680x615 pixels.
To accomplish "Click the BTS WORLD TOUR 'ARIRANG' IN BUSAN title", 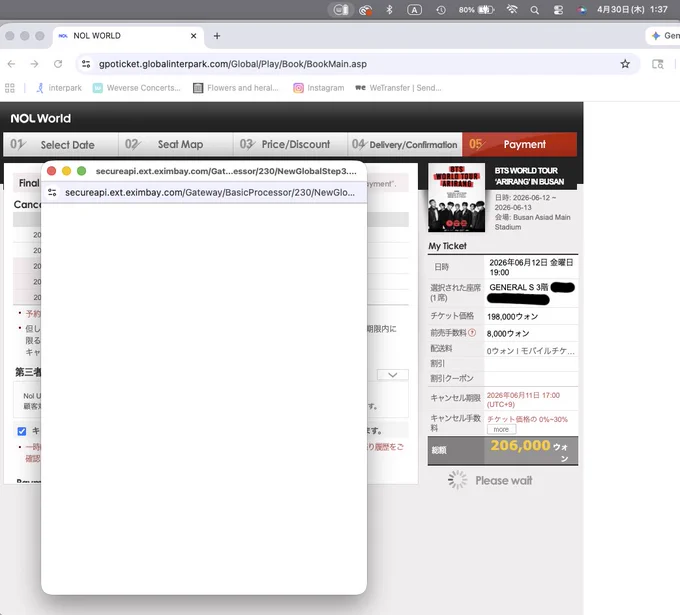I will (529, 176).
